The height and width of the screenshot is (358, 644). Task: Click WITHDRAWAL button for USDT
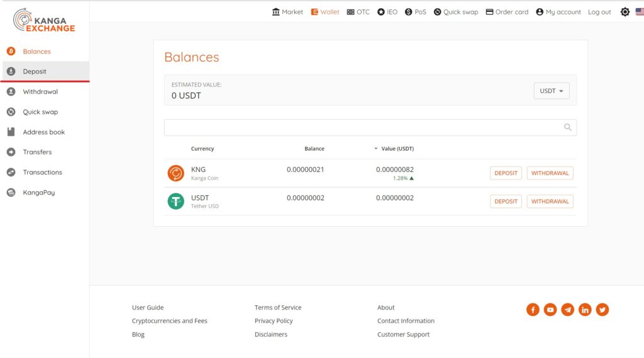click(x=550, y=202)
